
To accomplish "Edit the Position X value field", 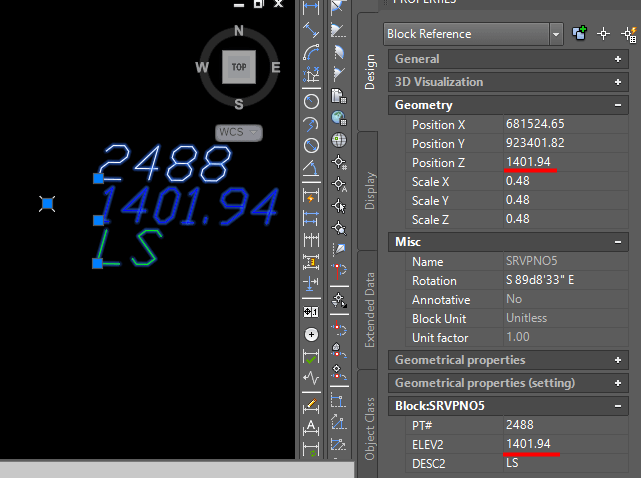I will click(565, 124).
